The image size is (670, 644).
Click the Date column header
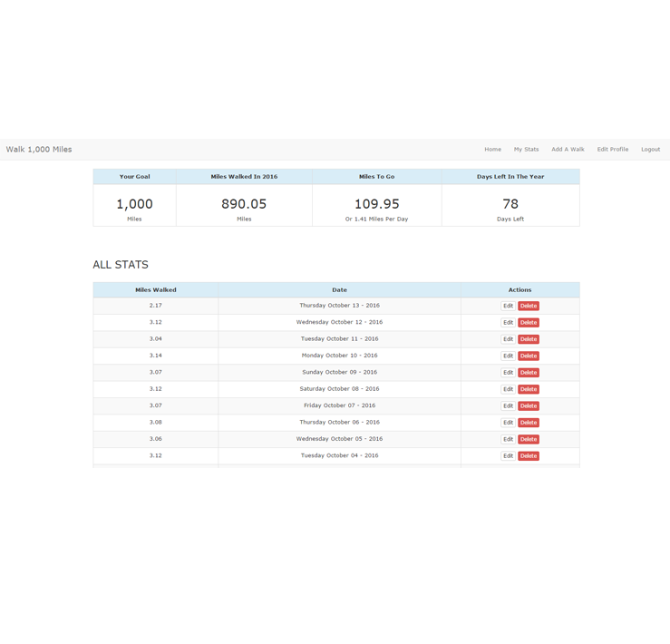click(x=339, y=290)
